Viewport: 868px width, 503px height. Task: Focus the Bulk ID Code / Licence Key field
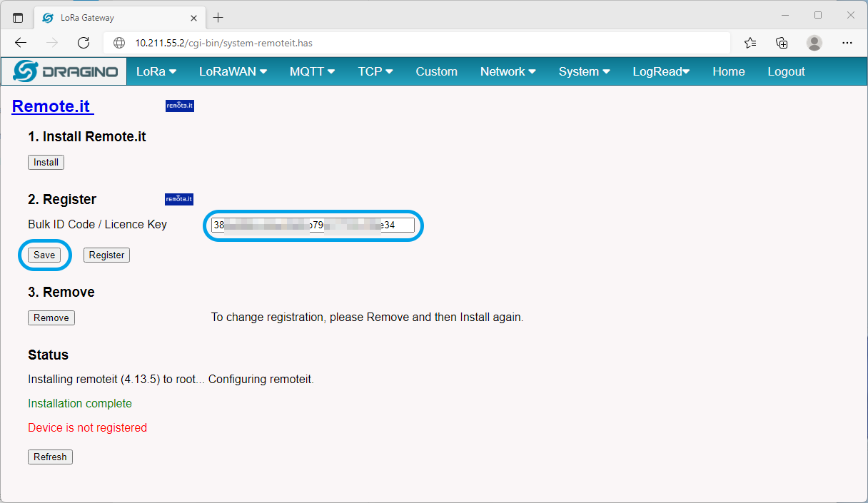click(x=313, y=225)
